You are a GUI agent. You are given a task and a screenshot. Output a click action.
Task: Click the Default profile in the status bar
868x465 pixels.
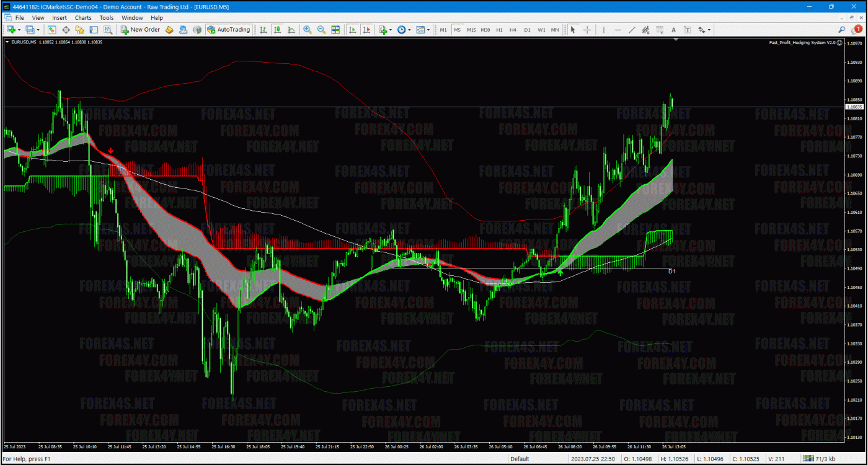520,459
